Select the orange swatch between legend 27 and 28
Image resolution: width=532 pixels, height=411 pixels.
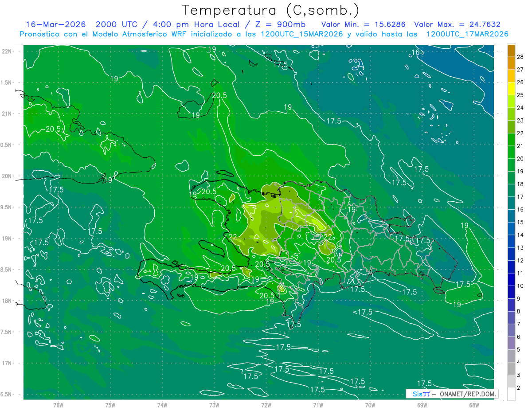coord(511,63)
